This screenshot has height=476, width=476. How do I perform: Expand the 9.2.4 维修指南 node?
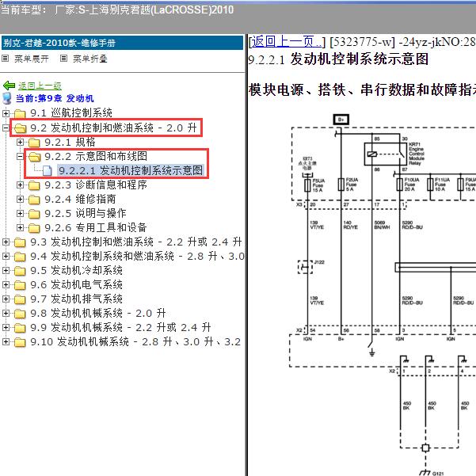[x=20, y=199]
